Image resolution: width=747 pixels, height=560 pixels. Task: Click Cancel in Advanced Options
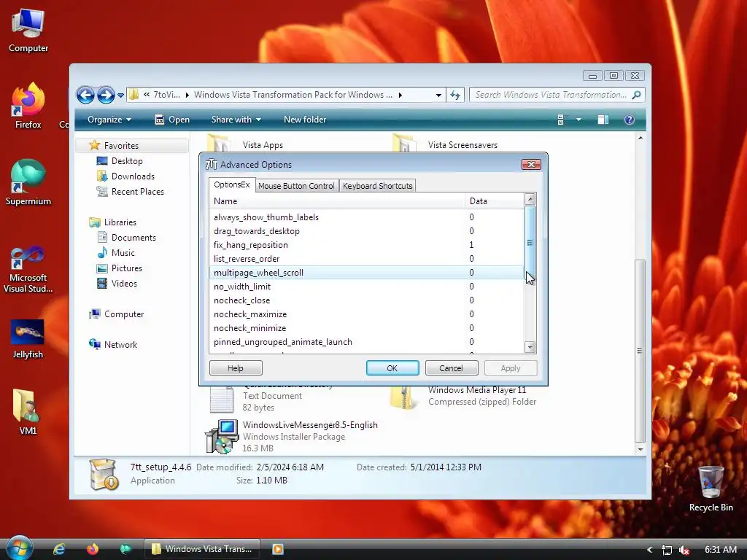pos(451,368)
